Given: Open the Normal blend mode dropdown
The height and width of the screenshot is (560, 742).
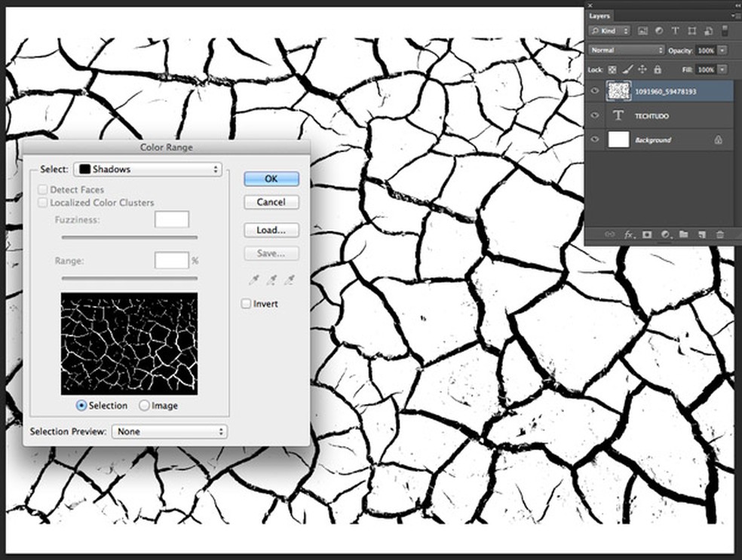Looking at the screenshot, I should [x=626, y=50].
